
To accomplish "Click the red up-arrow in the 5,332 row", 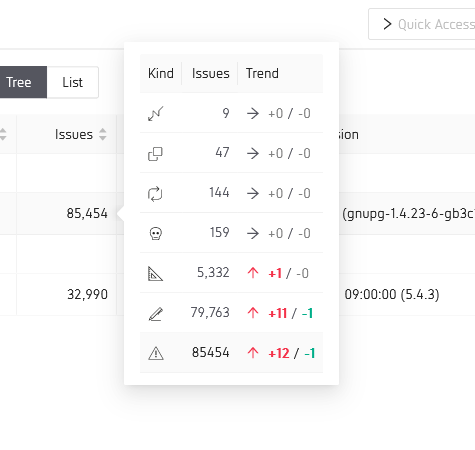I will pos(253,273).
